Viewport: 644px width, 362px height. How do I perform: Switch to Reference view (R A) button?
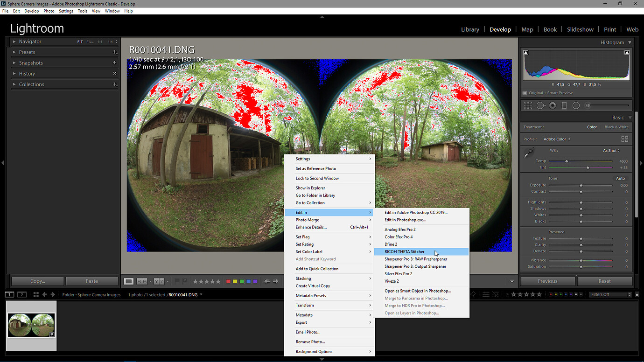(x=142, y=281)
